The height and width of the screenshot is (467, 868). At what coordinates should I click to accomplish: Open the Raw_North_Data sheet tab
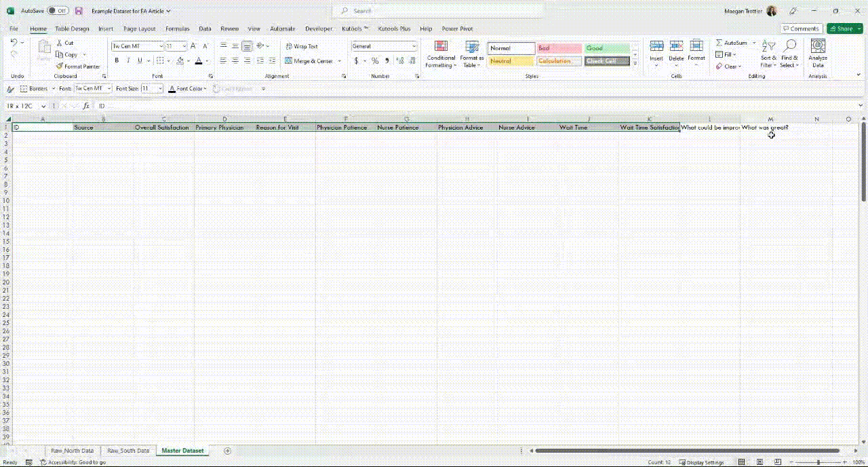71,450
